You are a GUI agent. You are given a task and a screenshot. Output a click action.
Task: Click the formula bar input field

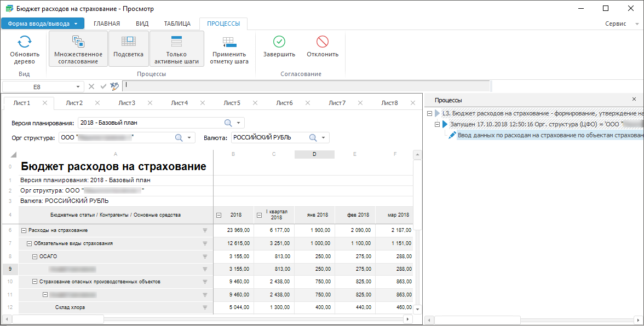point(307,86)
